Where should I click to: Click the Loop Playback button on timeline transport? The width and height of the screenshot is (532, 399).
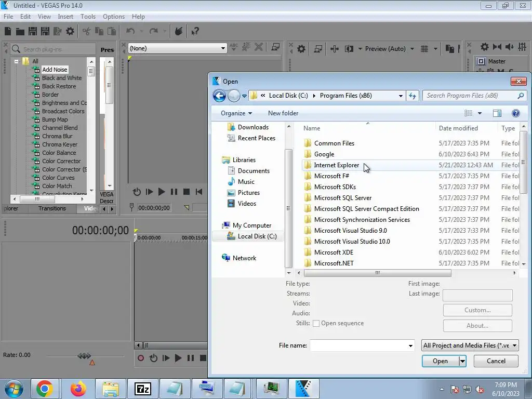click(x=153, y=358)
